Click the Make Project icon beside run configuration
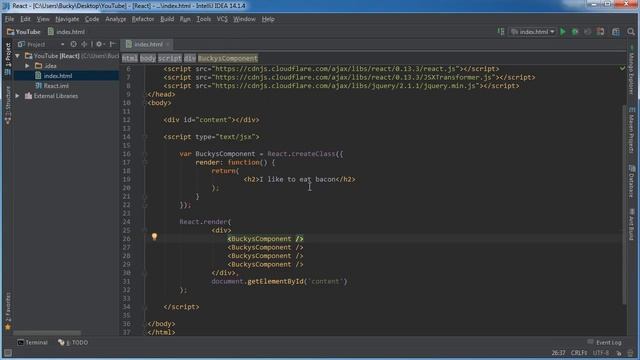The width and height of the screenshot is (640, 360). (501, 31)
